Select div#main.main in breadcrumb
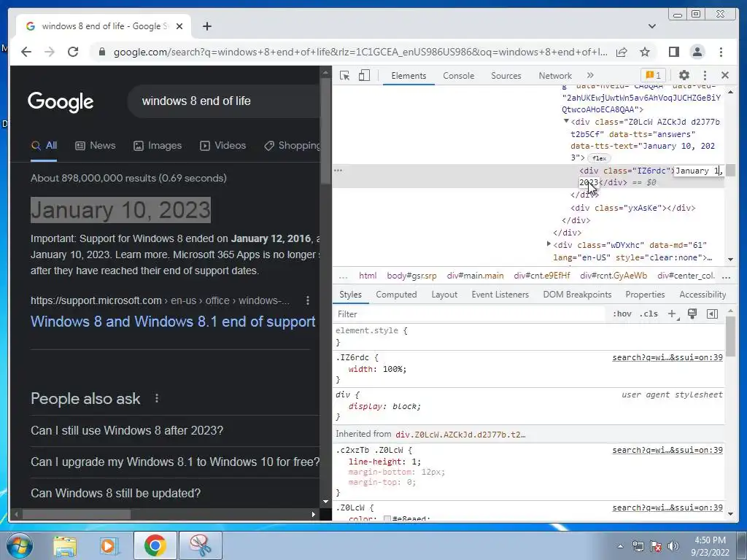This screenshot has width=747, height=560. click(x=475, y=276)
